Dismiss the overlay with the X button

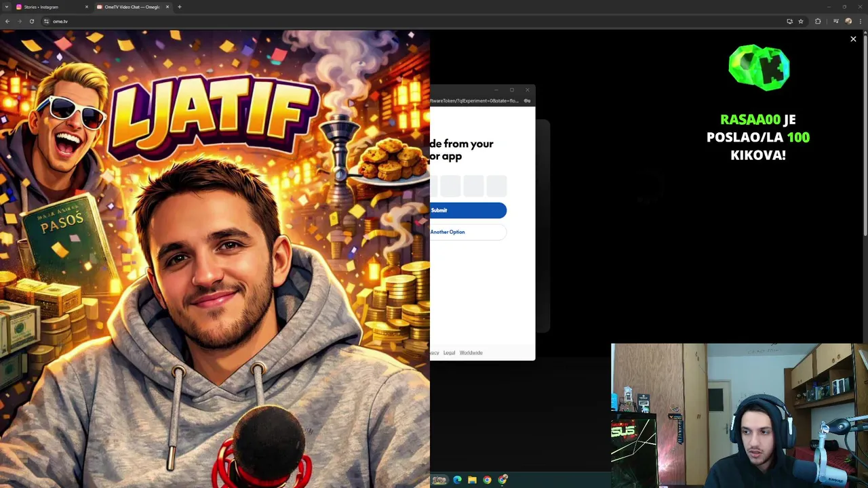click(853, 39)
